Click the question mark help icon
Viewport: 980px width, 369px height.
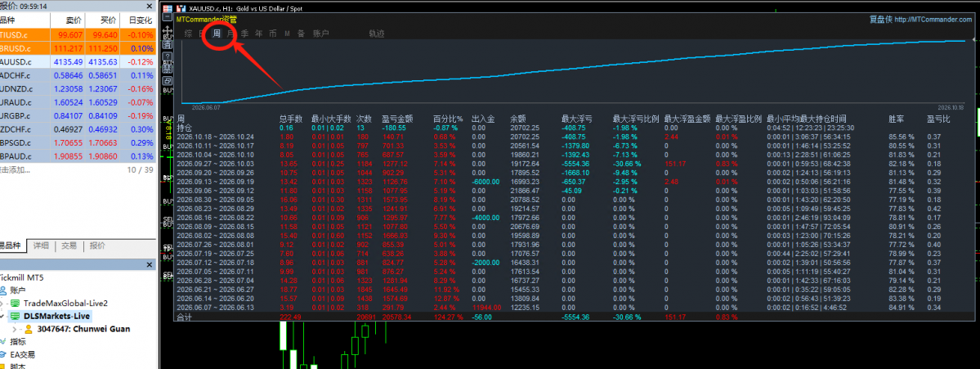pyautogui.click(x=168, y=57)
